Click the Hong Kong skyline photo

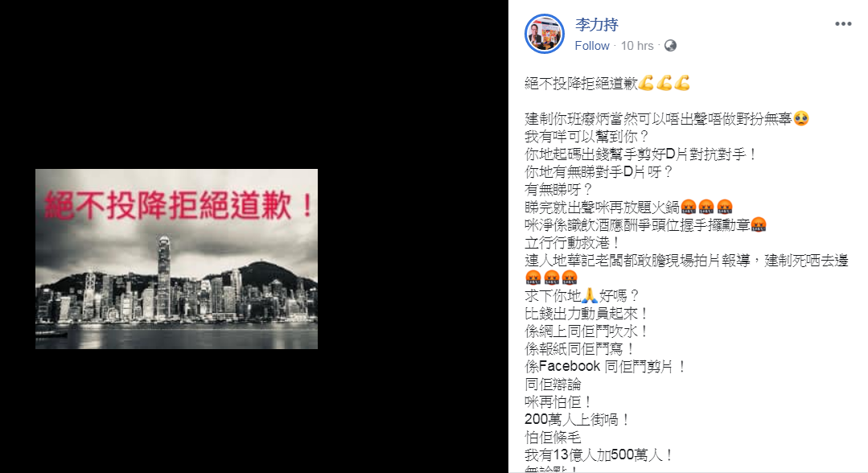[177, 259]
